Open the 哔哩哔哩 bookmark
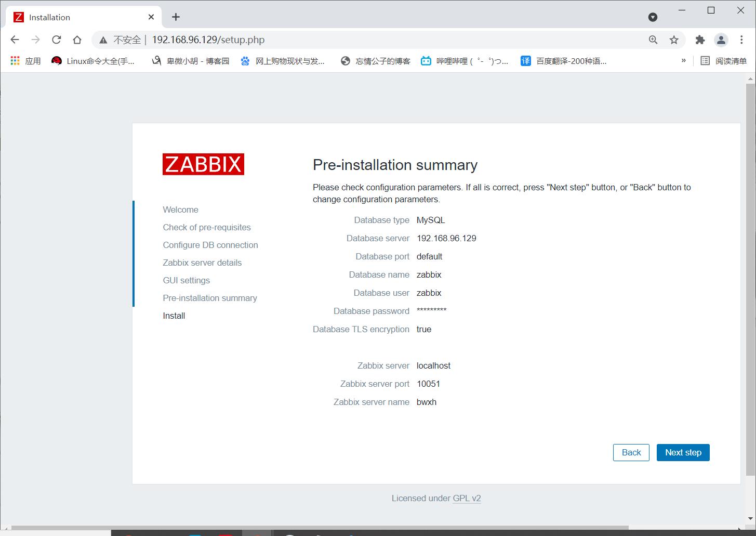 tap(465, 61)
